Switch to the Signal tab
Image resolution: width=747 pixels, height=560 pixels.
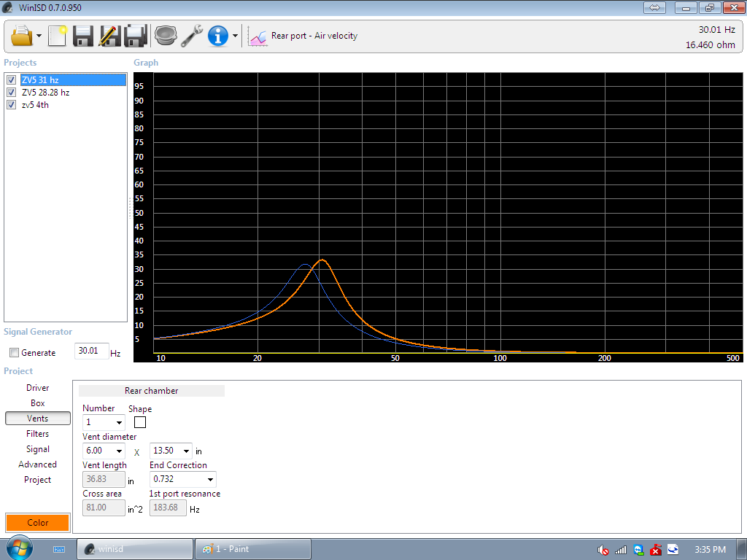point(38,449)
